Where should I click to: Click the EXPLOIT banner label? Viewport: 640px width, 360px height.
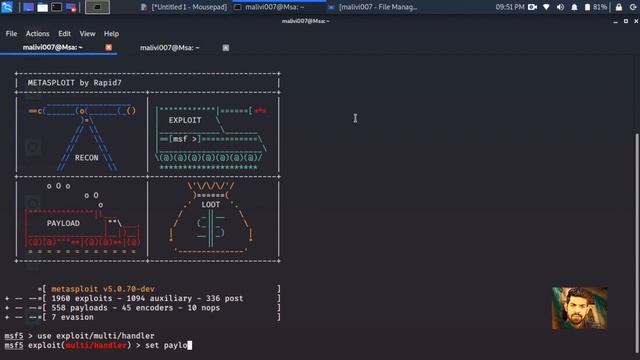pos(185,120)
